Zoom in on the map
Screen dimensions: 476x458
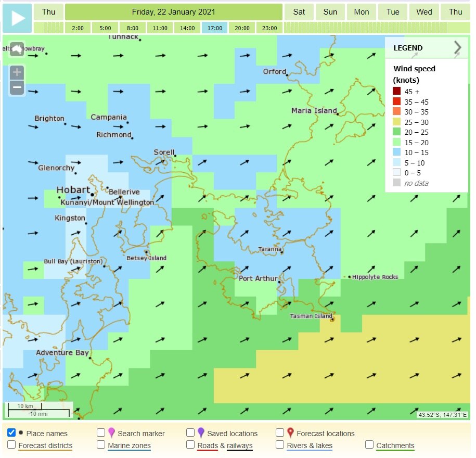[x=17, y=72]
